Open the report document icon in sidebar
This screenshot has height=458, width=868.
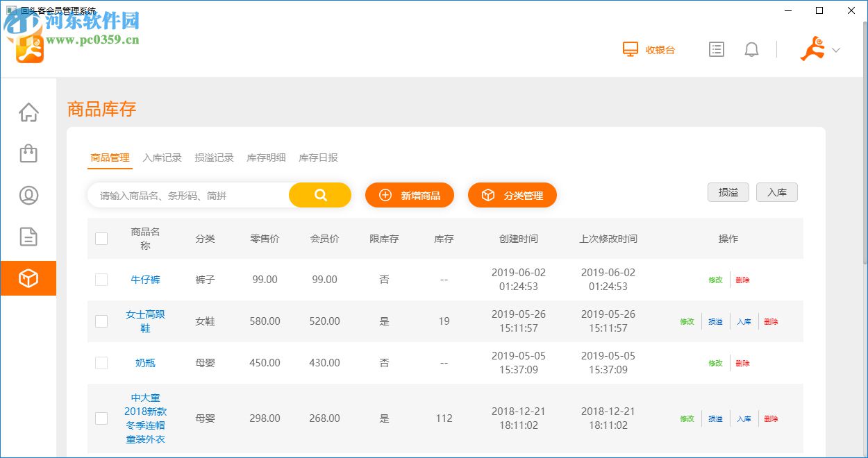(28, 237)
